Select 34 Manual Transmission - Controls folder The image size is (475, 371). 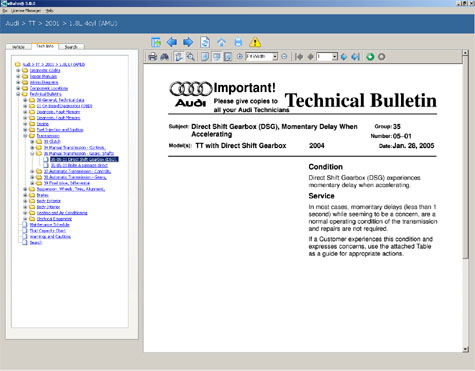click(75, 147)
